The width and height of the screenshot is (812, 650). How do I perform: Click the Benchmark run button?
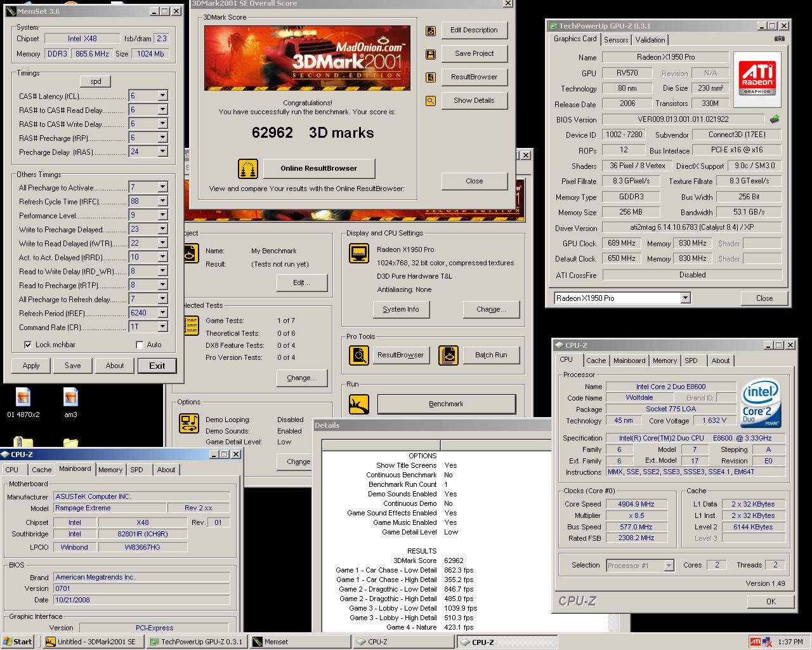coord(447,404)
